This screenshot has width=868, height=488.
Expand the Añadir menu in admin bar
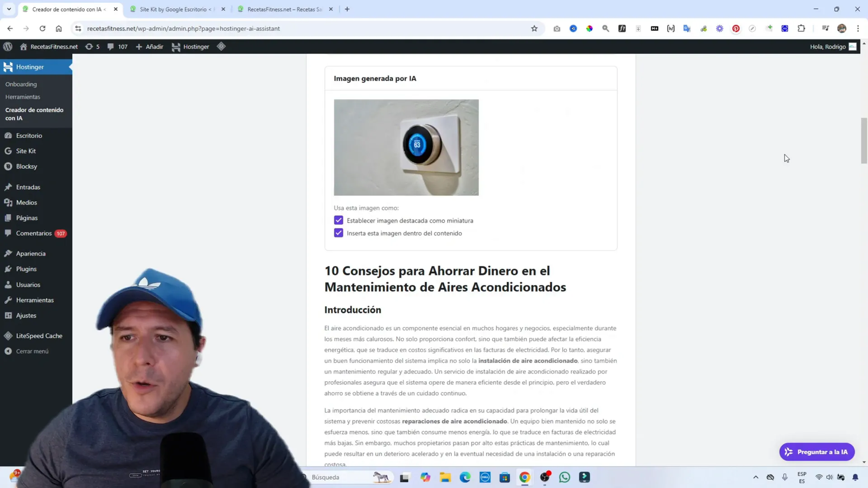coord(149,47)
